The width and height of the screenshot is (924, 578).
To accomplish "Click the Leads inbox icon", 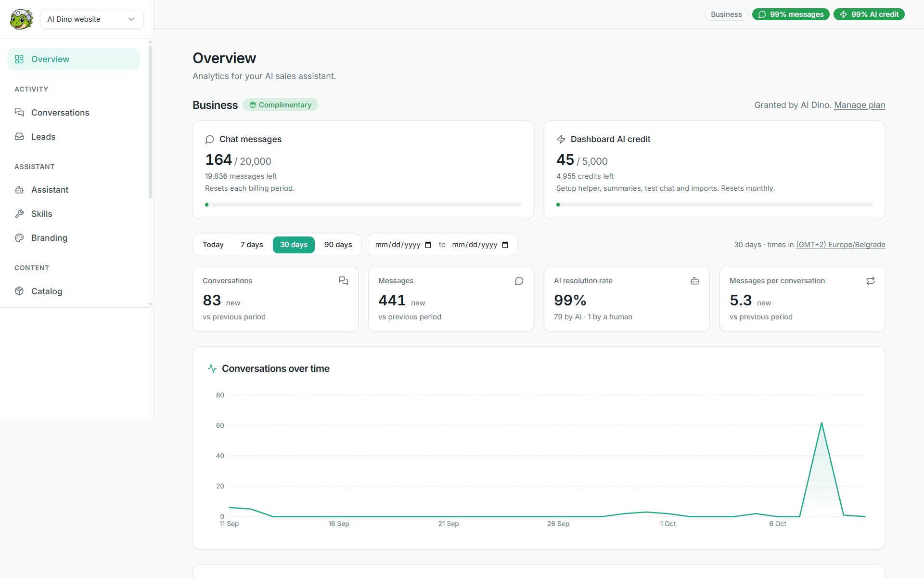I will (19, 136).
